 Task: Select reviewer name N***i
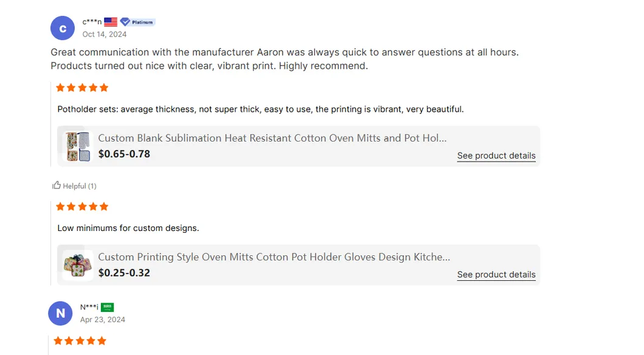pyautogui.click(x=89, y=307)
